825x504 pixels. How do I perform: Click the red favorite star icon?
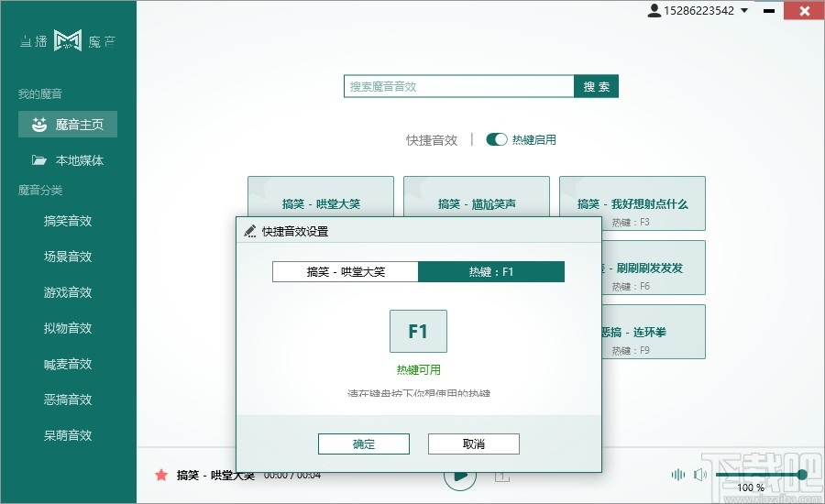pyautogui.click(x=161, y=475)
